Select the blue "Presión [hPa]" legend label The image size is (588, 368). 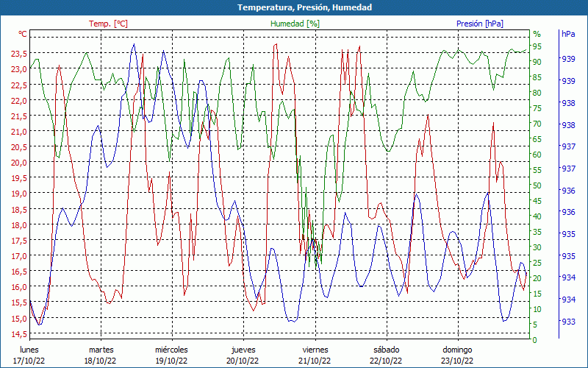pyautogui.click(x=480, y=24)
